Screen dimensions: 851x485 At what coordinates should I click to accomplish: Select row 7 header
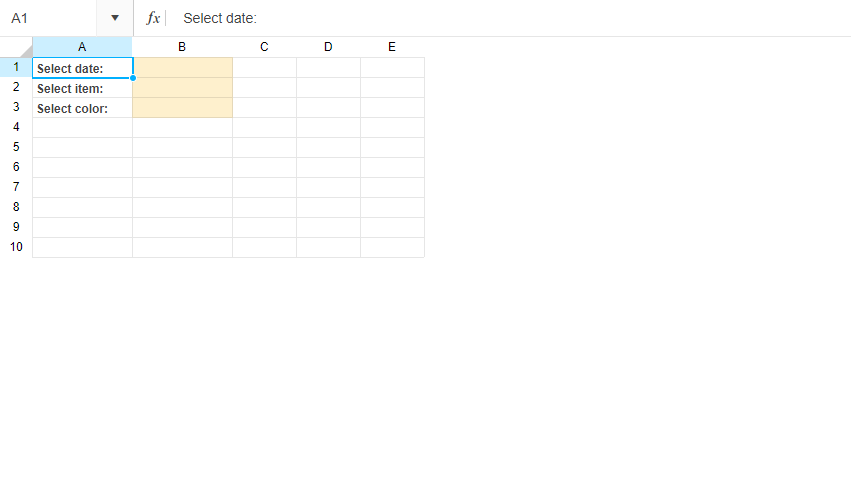click(x=16, y=187)
